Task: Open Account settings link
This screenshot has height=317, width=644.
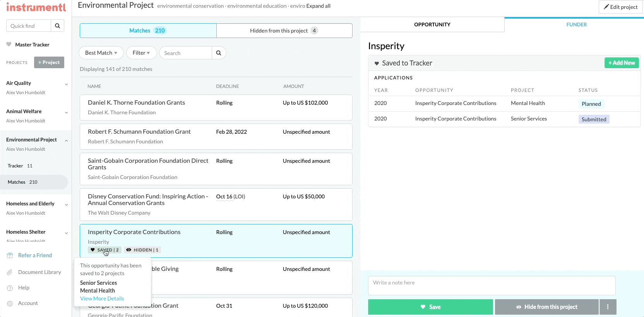Action: 28,303
